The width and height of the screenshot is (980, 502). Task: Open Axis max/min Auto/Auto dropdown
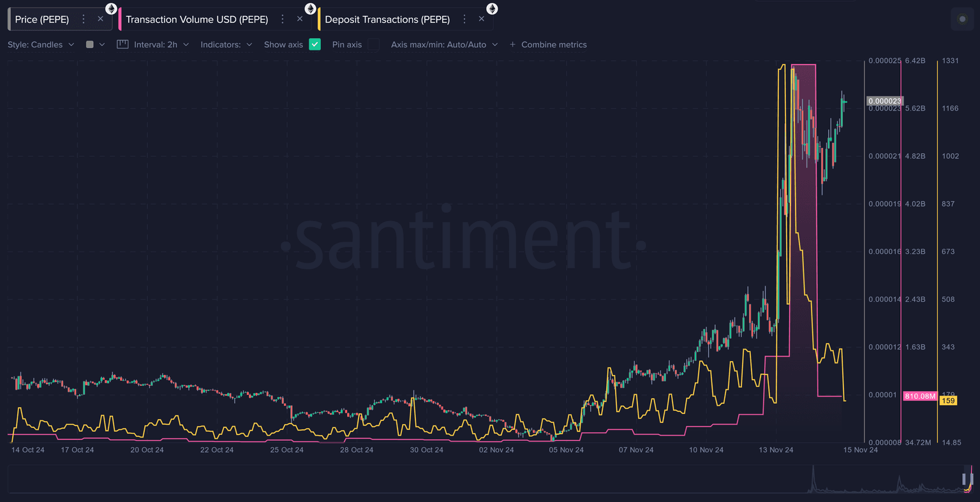click(x=444, y=45)
